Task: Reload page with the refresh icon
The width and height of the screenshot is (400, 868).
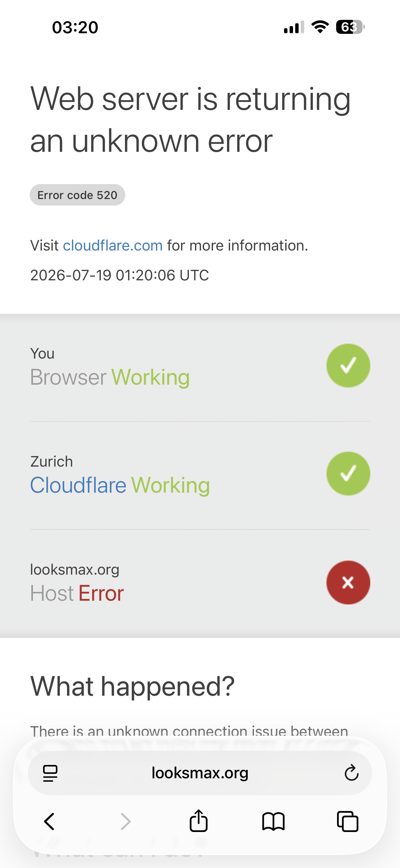Action: pyautogui.click(x=351, y=772)
